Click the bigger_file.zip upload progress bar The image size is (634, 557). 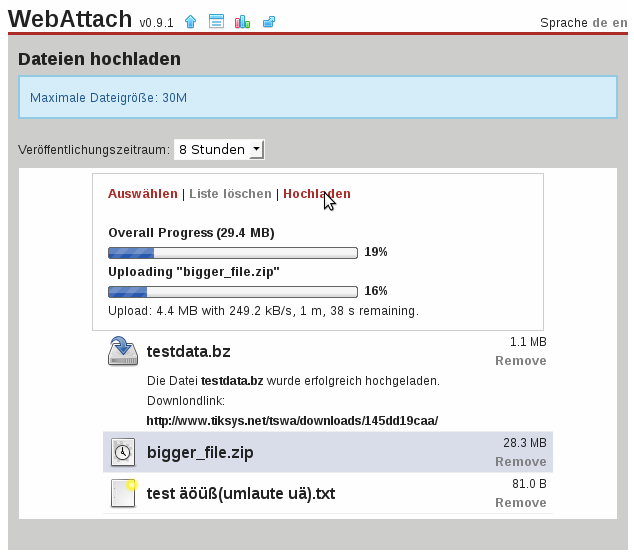233,292
